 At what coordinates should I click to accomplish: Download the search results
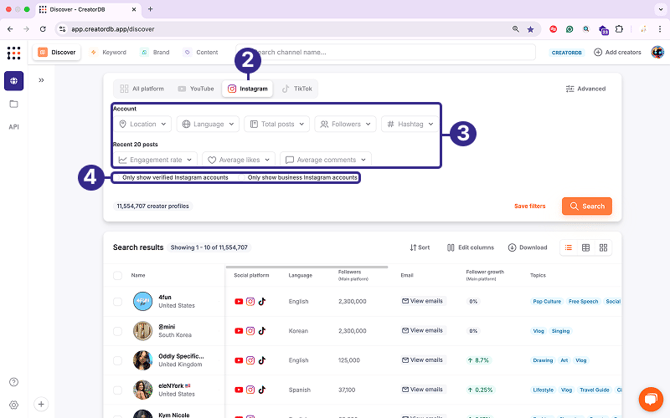point(527,247)
